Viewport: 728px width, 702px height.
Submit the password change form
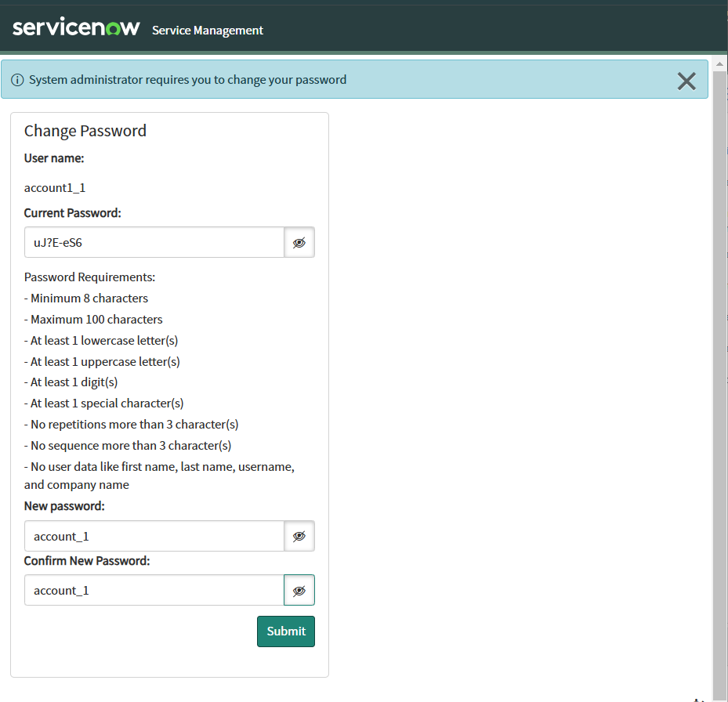[x=286, y=631]
